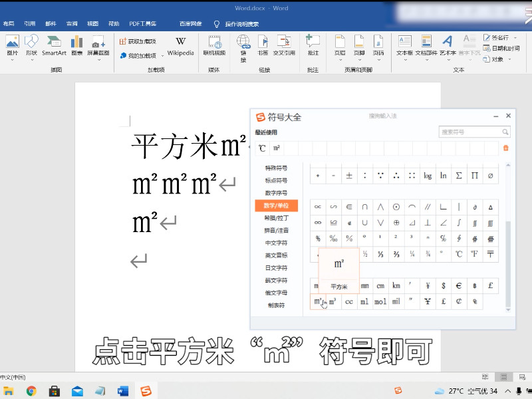This screenshot has width=532, height=399.
Task: Add a bookmark with 书签 icon
Action: click(x=263, y=41)
